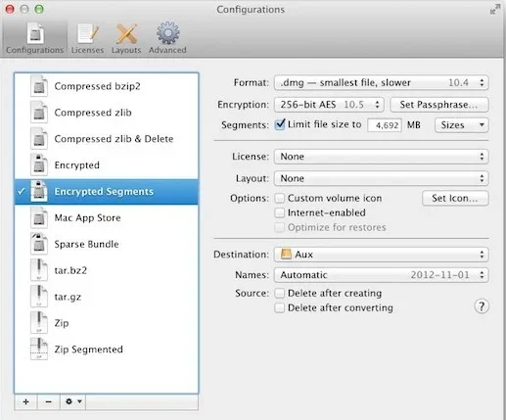506x420 pixels.
Task: Select the "Compressed bzip2" configuration
Action: point(107,86)
